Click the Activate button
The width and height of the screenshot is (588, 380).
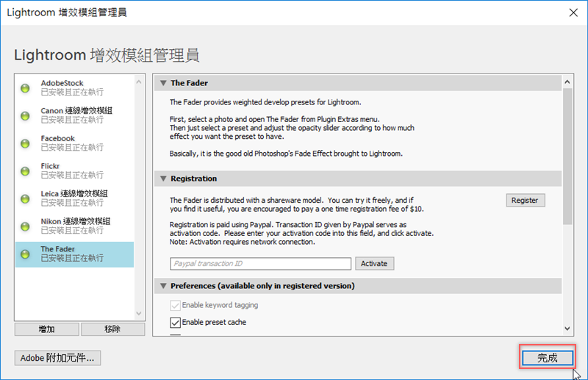375,263
